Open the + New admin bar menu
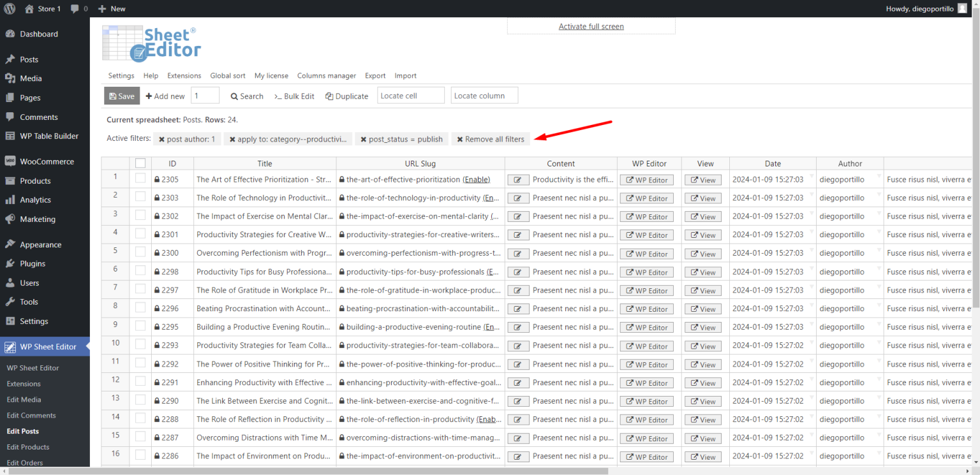Viewport: 980px width, 475px height. click(x=112, y=9)
